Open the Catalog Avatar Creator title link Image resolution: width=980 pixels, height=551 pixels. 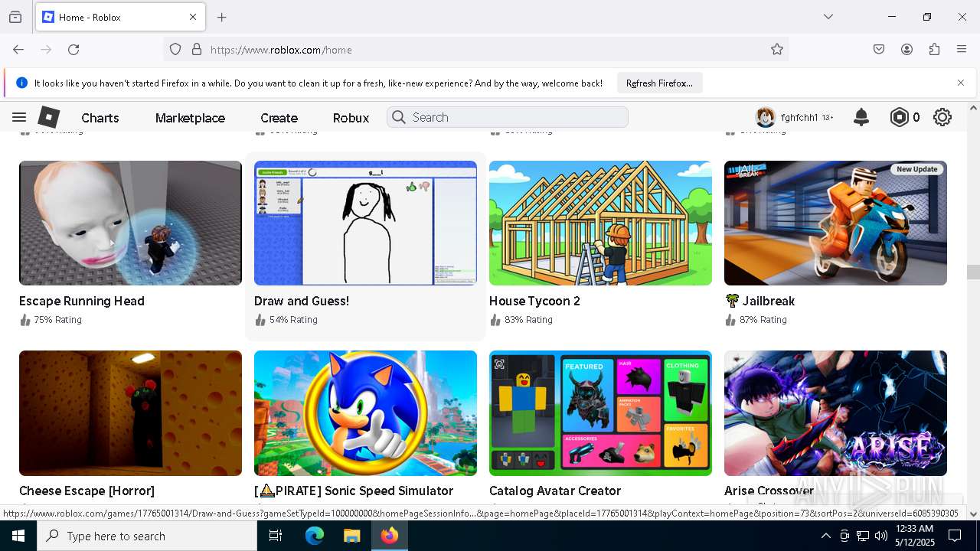coord(555,491)
